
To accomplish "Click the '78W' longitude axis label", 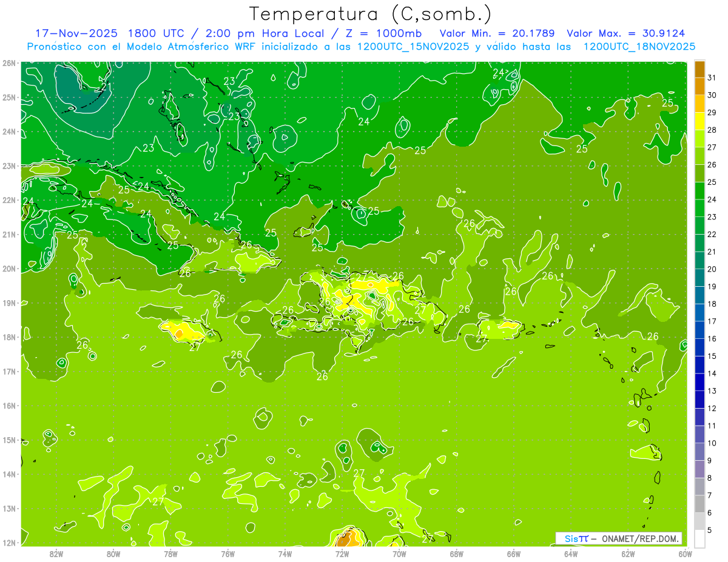I will (170, 554).
